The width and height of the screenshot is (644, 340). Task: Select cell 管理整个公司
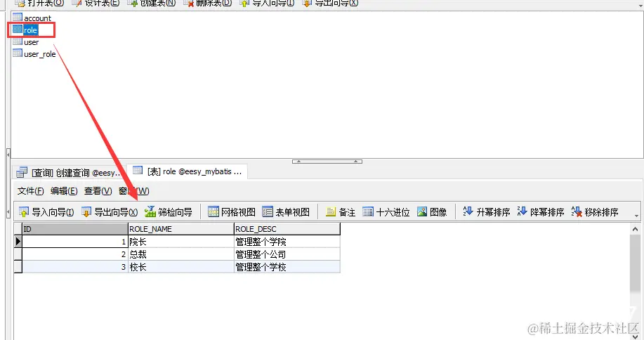pyautogui.click(x=287, y=254)
